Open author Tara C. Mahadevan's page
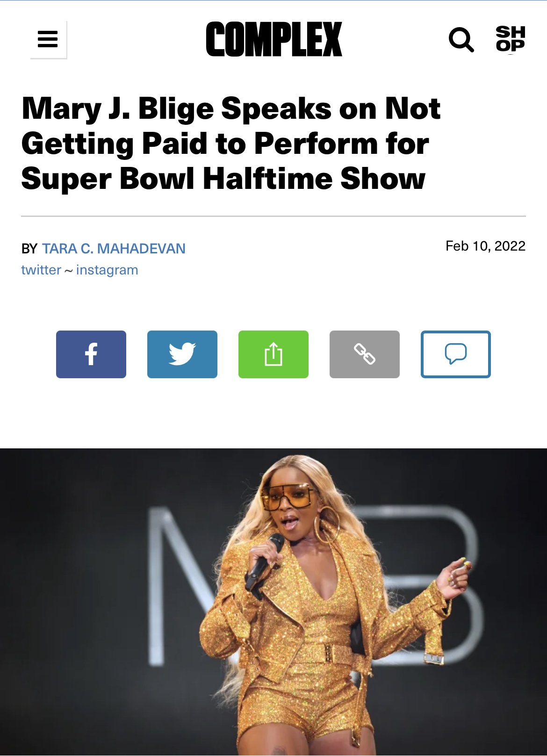The image size is (547, 756). (x=114, y=248)
